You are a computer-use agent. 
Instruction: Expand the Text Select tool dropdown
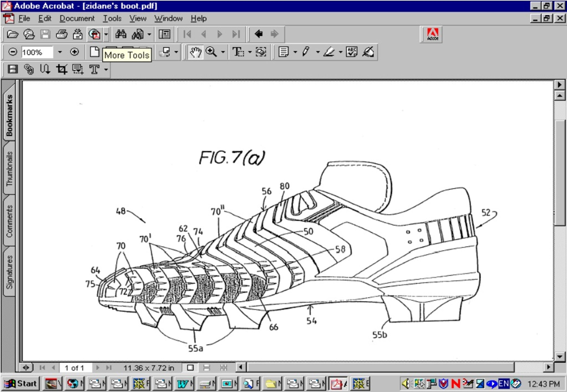point(250,52)
